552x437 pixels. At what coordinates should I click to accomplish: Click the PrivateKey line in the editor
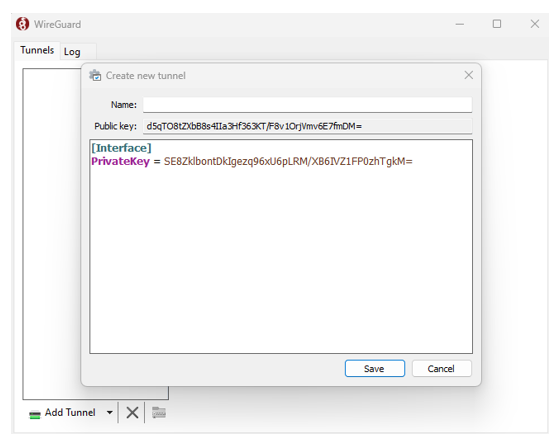[x=252, y=161]
